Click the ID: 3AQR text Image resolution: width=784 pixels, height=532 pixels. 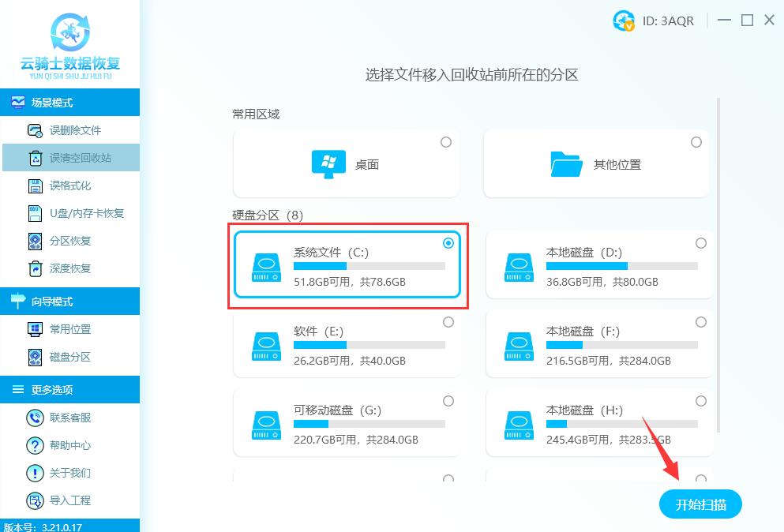pos(668,21)
